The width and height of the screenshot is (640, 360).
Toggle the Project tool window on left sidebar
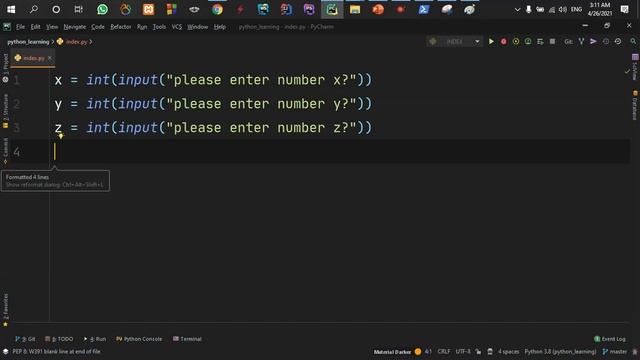click(x=5, y=68)
